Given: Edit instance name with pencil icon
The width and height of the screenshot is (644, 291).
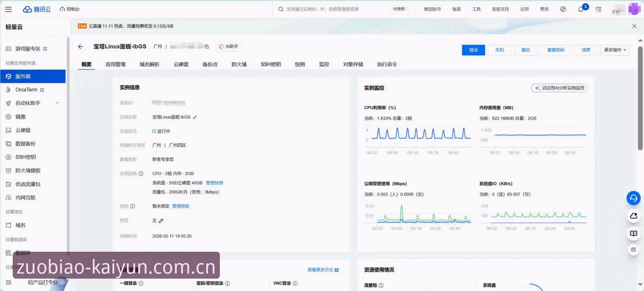Looking at the screenshot, I should [195, 117].
